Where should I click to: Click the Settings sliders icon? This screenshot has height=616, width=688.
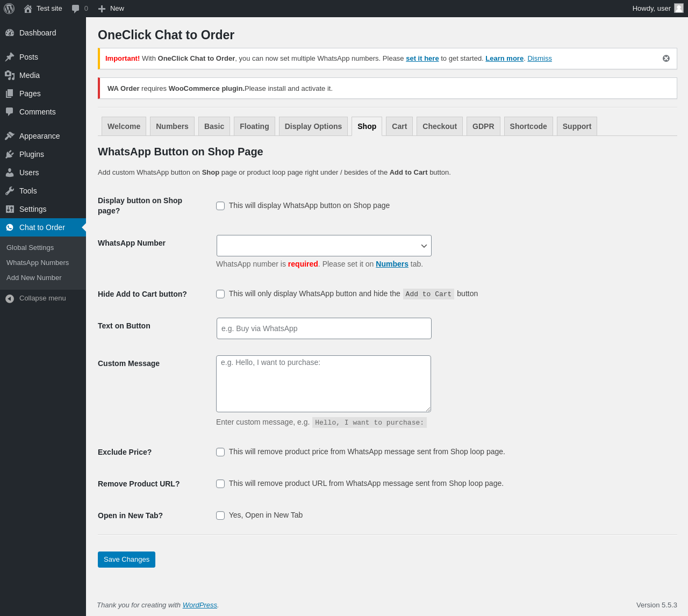(10, 209)
